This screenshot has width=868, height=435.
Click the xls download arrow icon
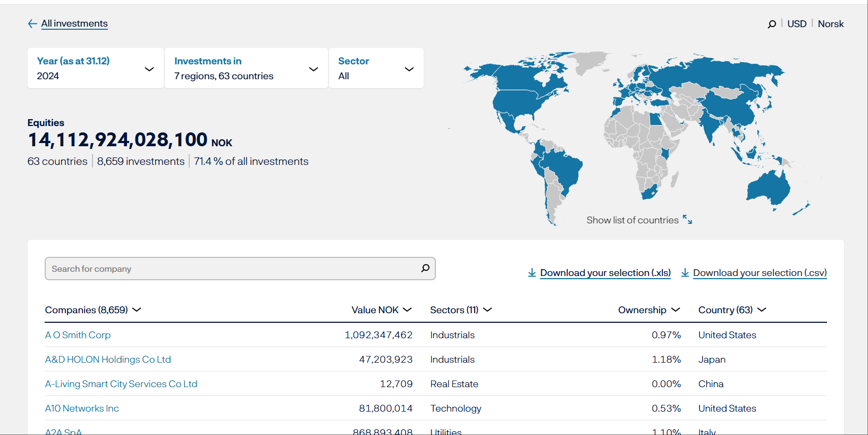[532, 273]
